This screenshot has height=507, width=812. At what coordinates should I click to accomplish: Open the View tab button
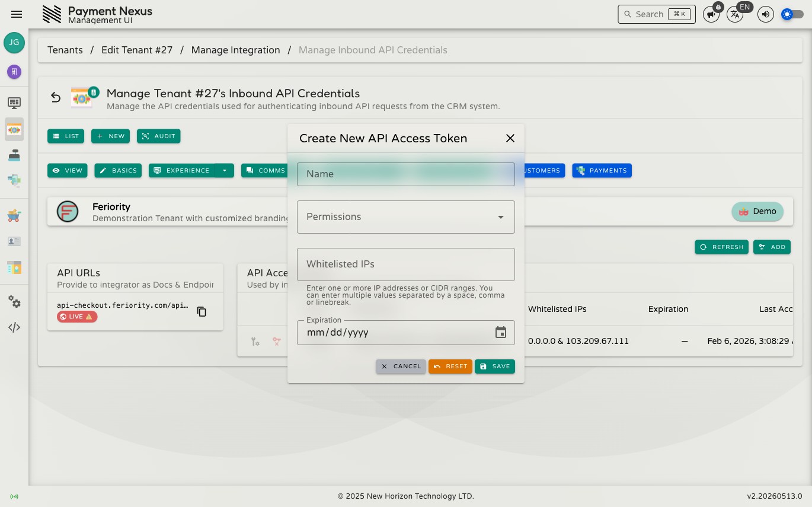pyautogui.click(x=68, y=171)
